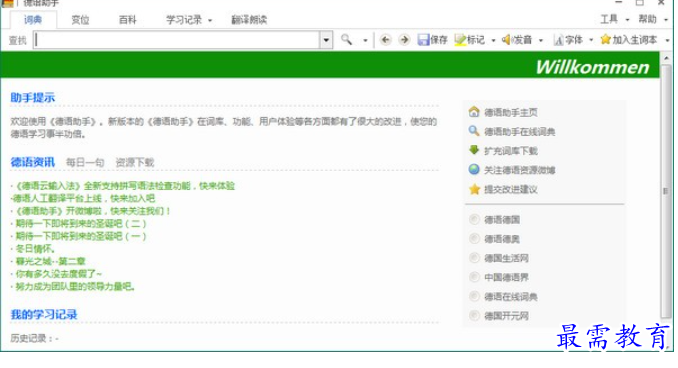Open the 工具 menu dropdown arrow
The width and height of the screenshot is (678, 368).
tap(627, 20)
